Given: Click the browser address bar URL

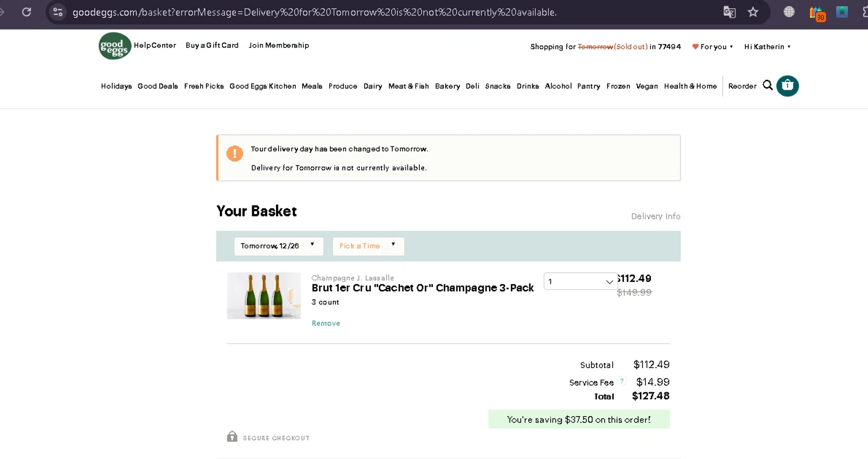Looking at the screenshot, I should tap(314, 12).
